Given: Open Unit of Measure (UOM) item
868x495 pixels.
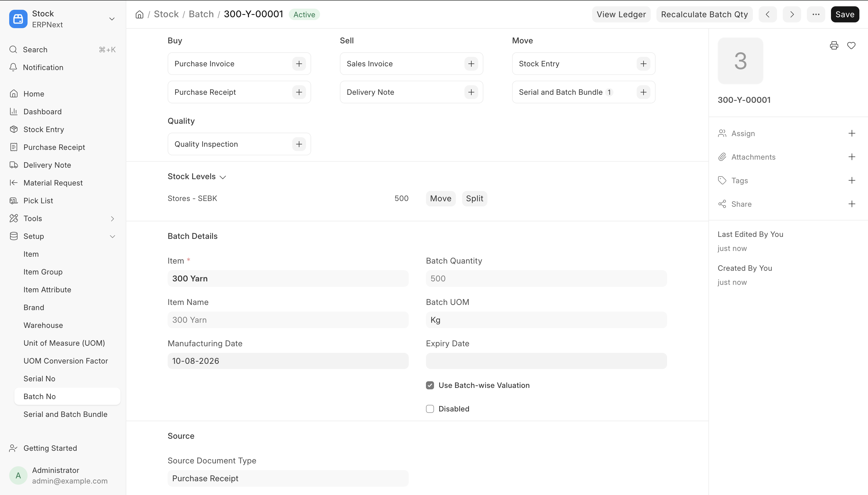Looking at the screenshot, I should pos(67,343).
